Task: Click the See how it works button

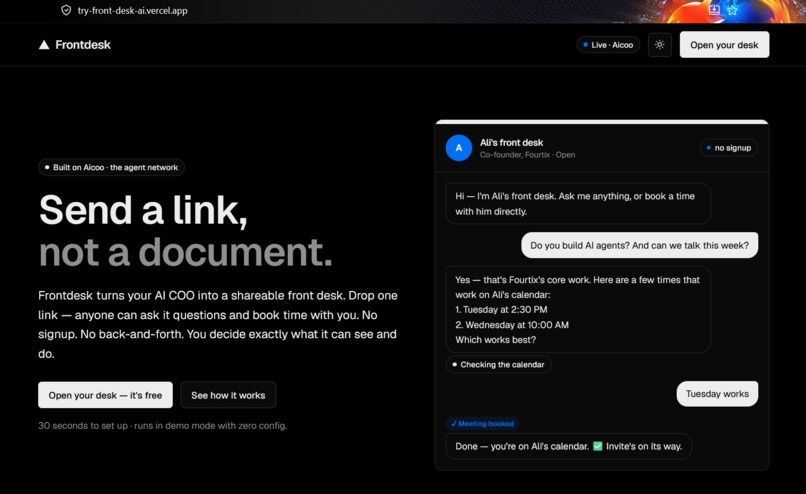Action: click(228, 395)
